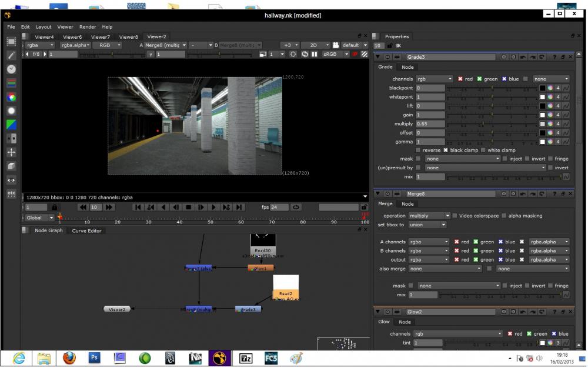The height and width of the screenshot is (368, 588).
Task: Click the loop mode button beside fps
Action: pos(296,207)
